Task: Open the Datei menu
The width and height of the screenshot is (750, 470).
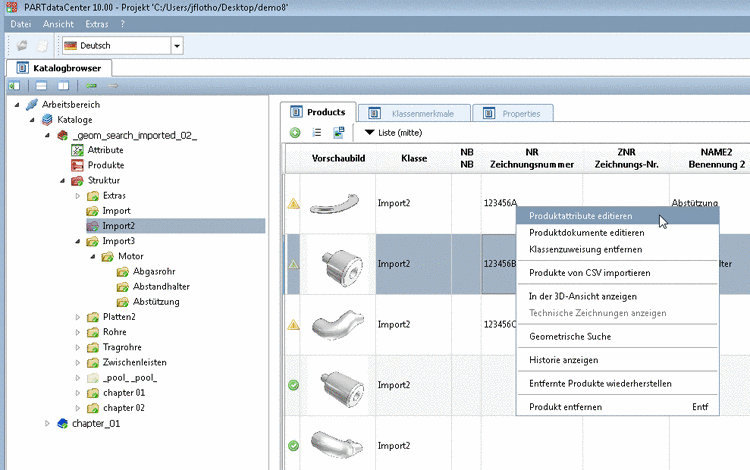Action: (x=21, y=24)
